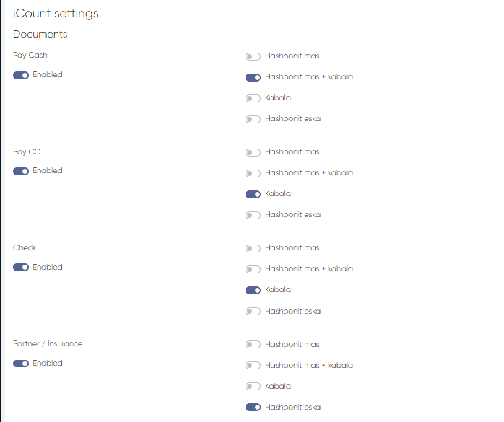Disable the Pay CC Enabled toggle
The height and width of the screenshot is (422, 504).
21,171
